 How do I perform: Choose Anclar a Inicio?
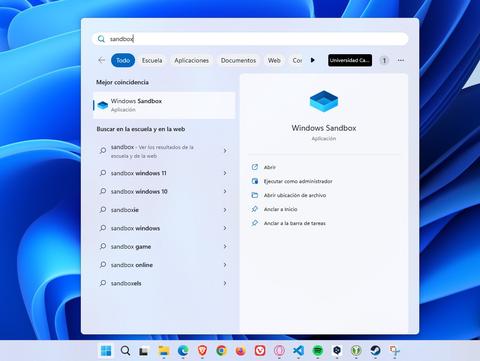click(280, 209)
